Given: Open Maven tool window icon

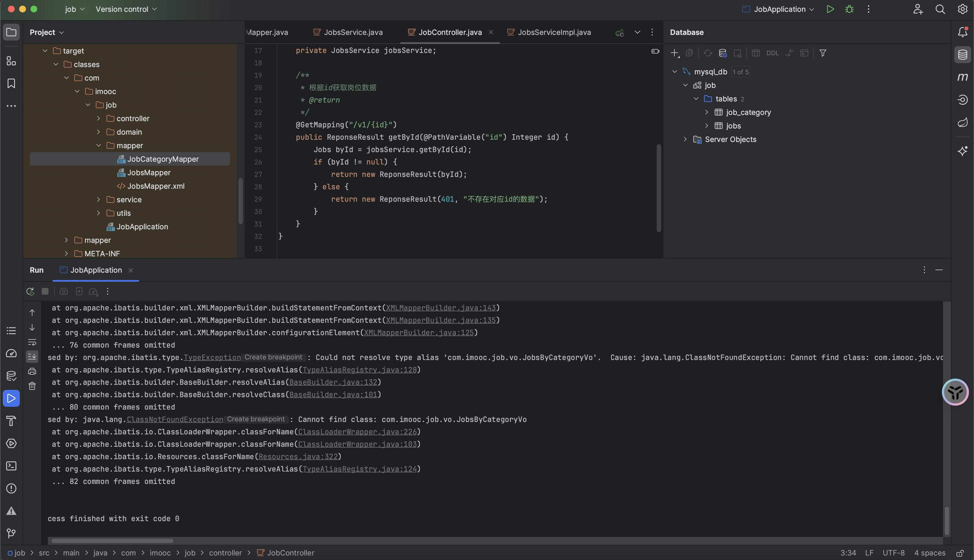Looking at the screenshot, I should coord(962,77).
